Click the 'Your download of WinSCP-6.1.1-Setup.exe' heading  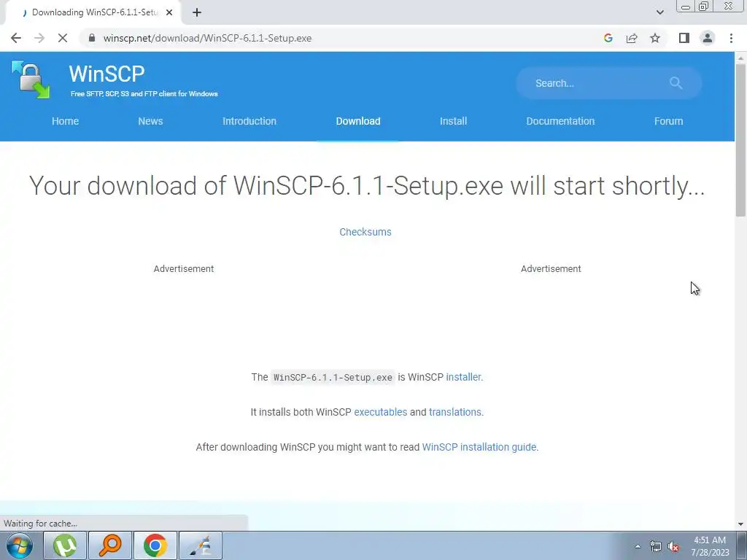(x=367, y=185)
